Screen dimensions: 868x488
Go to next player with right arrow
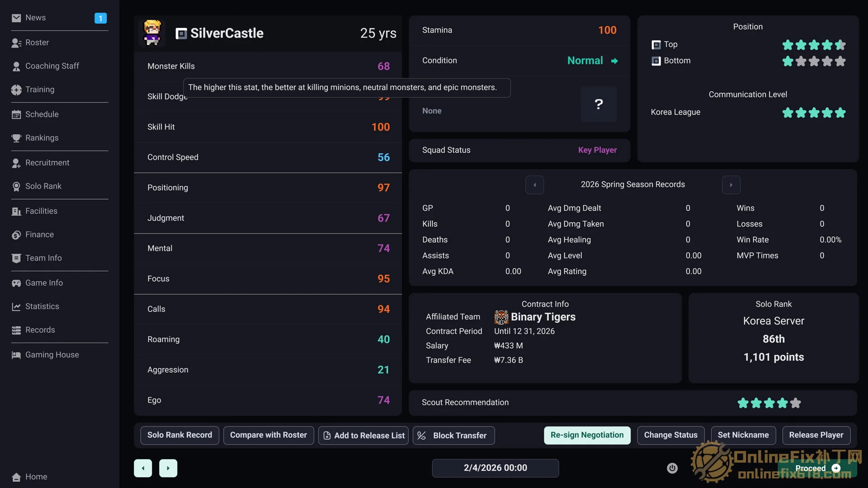click(168, 468)
